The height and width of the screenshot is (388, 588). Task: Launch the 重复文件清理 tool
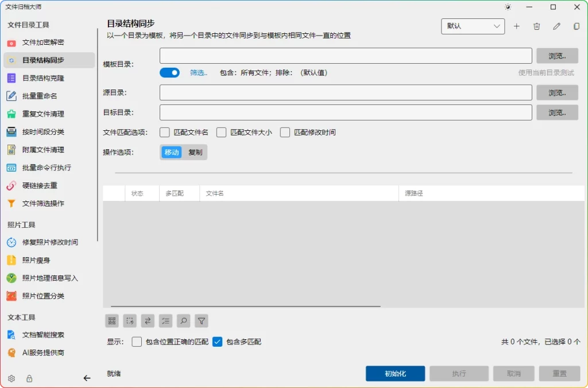tap(43, 113)
